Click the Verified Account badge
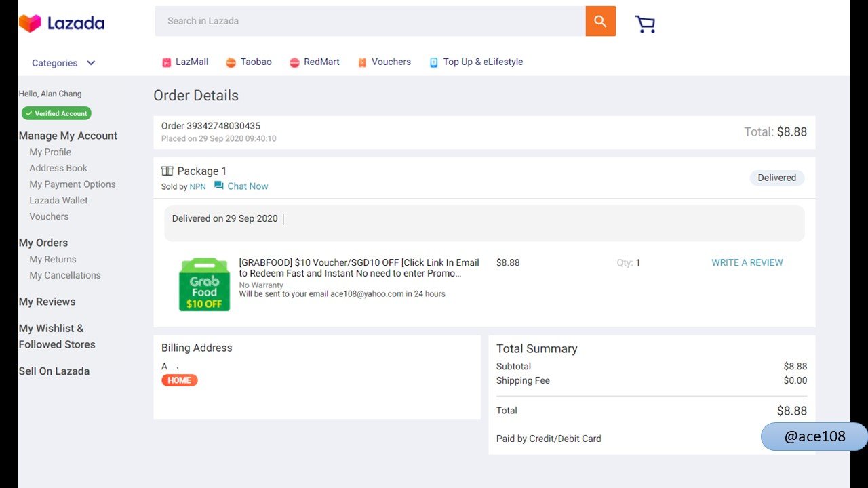The image size is (868, 488). pyautogui.click(x=56, y=113)
